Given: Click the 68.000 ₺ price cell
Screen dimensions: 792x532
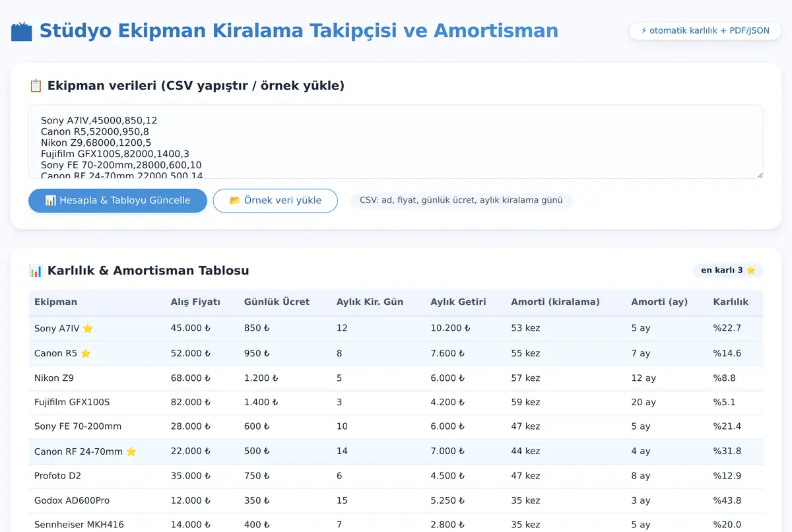Looking at the screenshot, I should (191, 378).
